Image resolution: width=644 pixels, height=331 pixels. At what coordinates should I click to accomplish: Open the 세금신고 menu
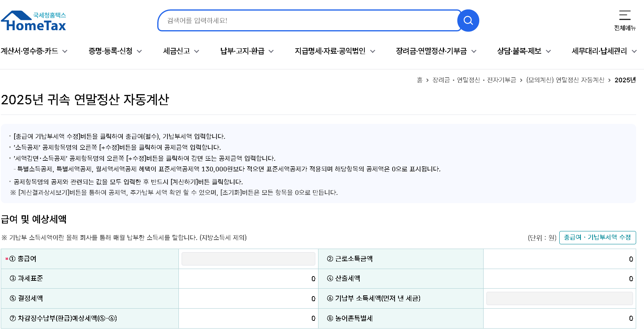point(181,51)
